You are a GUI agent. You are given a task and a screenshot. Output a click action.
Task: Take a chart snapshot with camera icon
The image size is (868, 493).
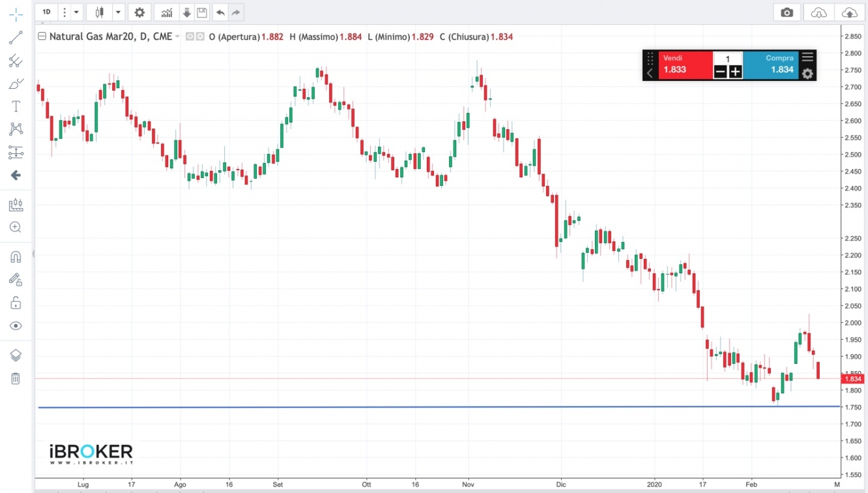point(787,12)
